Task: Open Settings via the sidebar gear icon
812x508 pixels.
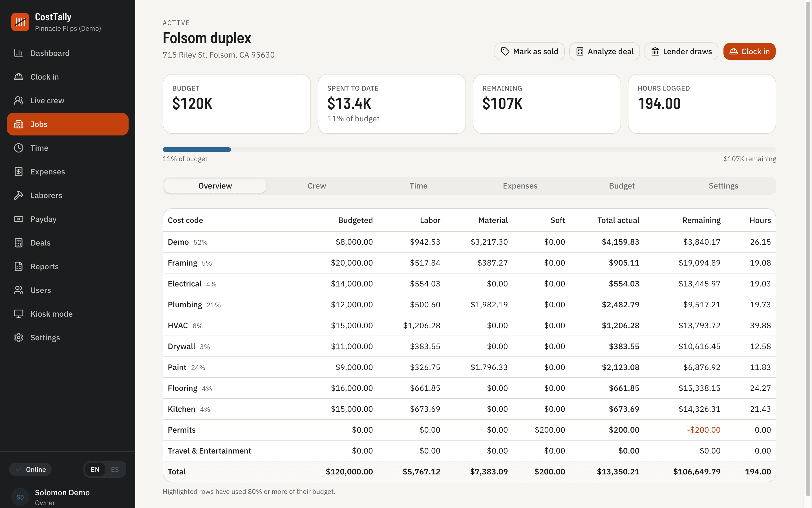Action: pyautogui.click(x=18, y=337)
